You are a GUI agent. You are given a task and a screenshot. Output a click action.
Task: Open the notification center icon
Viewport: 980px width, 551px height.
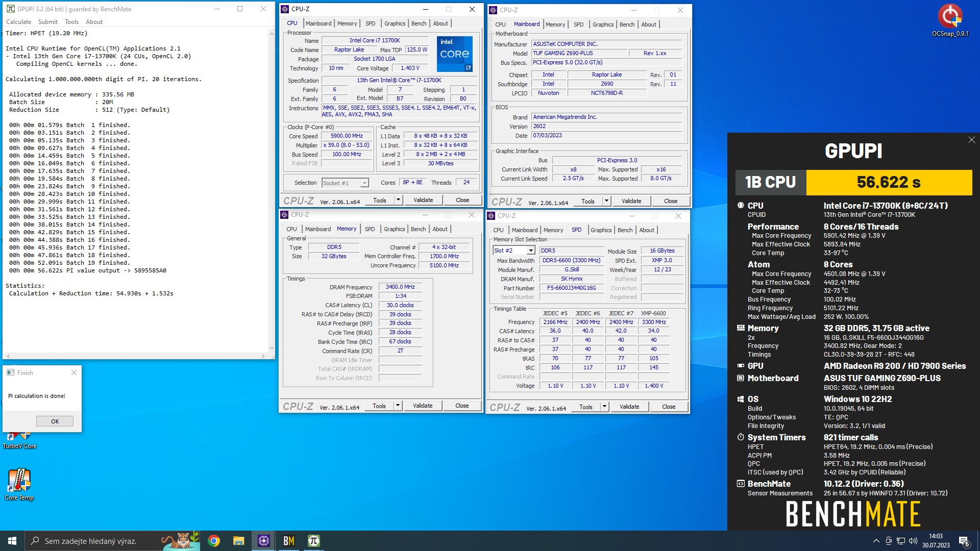pos(964,541)
